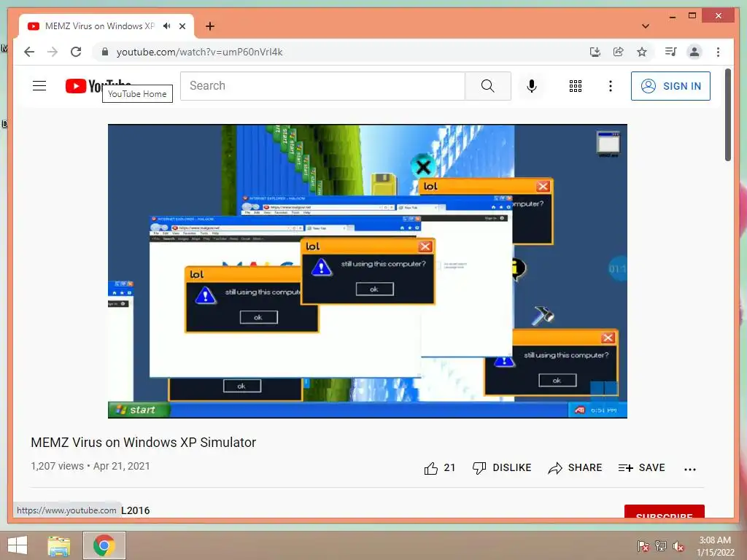The width and height of the screenshot is (747, 560).
Task: Open the taskbar clock 3:08 AM
Action: 715,546
